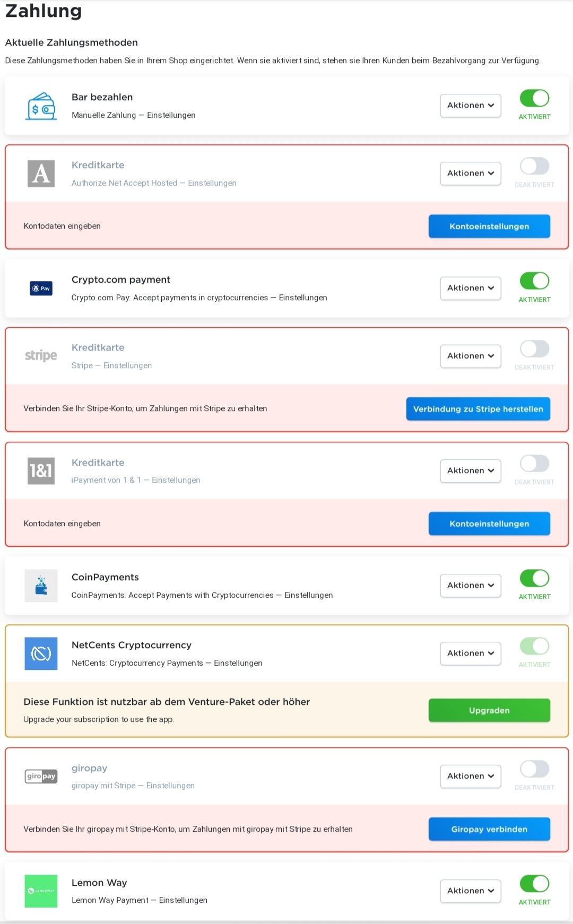Activate the giropay payment toggle
573x924 pixels.
click(534, 769)
